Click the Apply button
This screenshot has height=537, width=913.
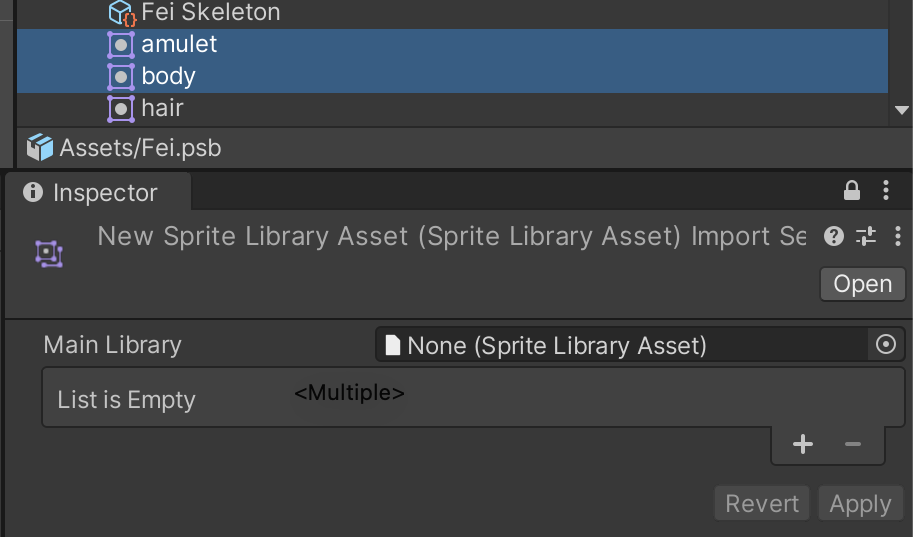tap(860, 504)
